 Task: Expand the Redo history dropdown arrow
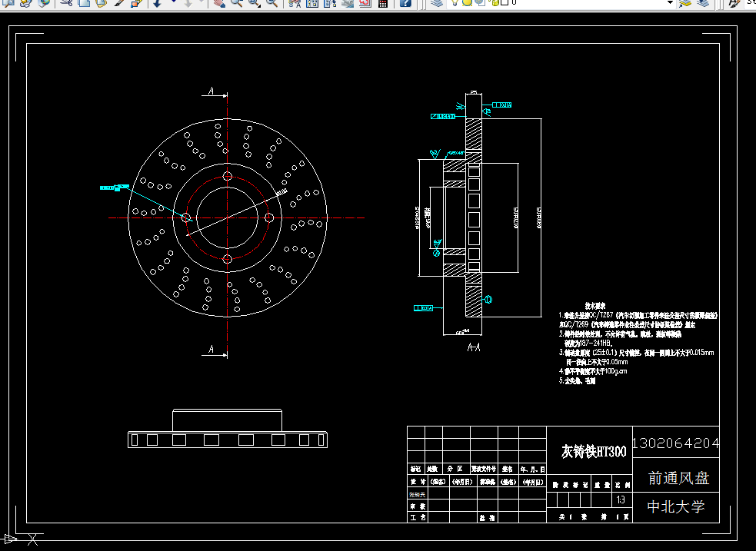203,2
